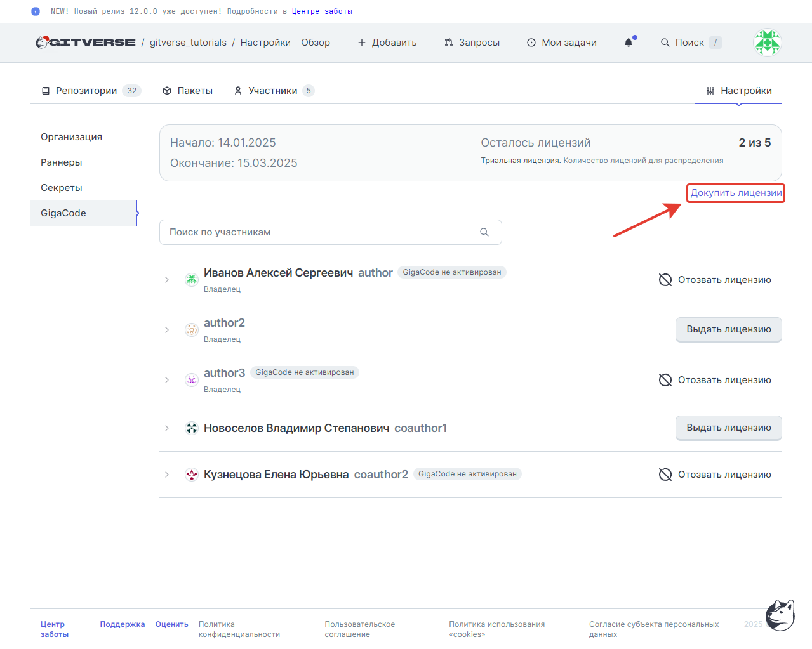Click the avatar of author2

click(191, 330)
